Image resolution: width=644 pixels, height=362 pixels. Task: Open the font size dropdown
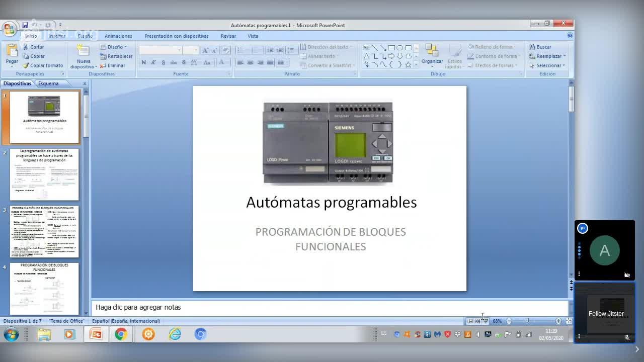tap(197, 50)
